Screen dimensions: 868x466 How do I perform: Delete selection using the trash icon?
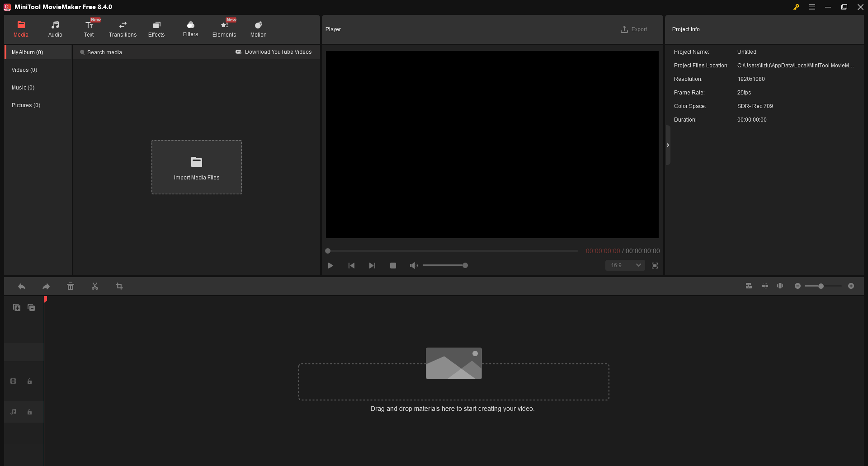coord(71,286)
